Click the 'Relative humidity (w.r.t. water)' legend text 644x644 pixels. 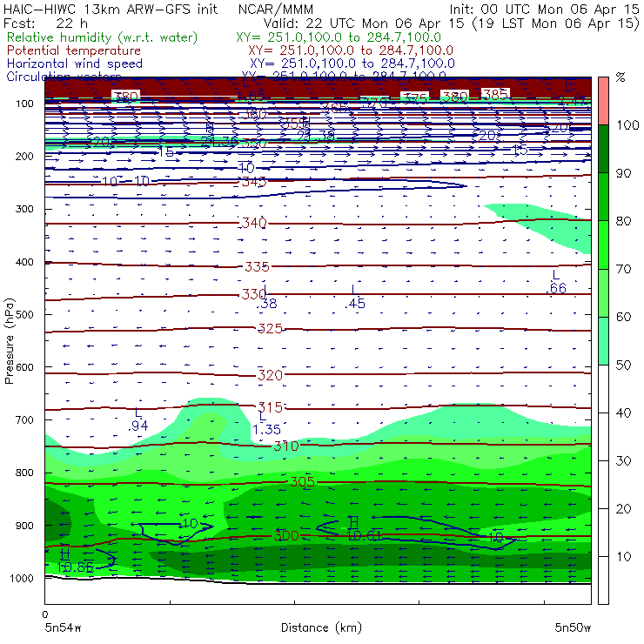[103, 37]
